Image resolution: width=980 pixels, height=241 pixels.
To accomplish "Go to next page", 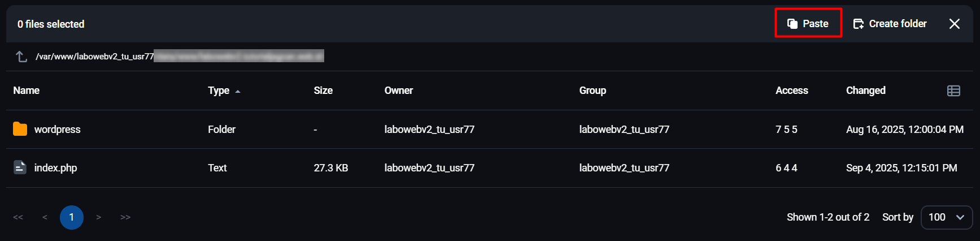I will 99,217.
